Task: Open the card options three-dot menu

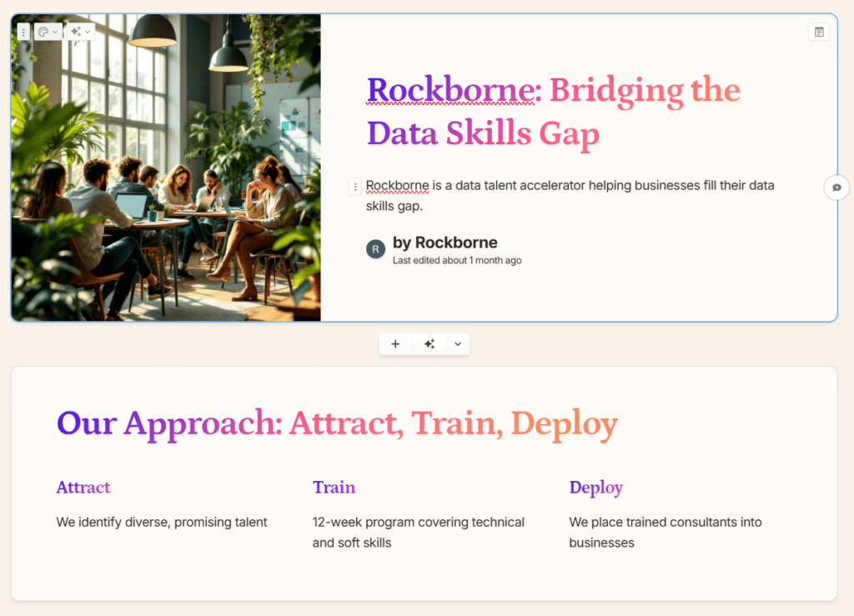Action: click(23, 33)
